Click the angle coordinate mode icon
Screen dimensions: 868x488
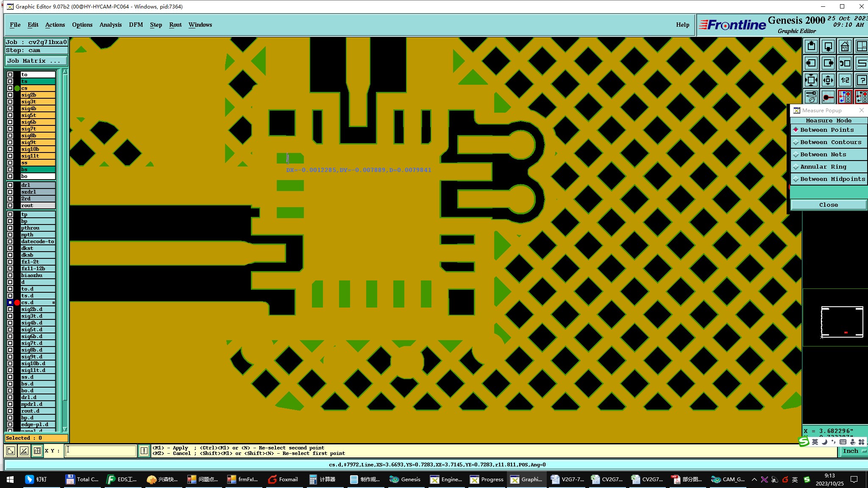click(24, 451)
